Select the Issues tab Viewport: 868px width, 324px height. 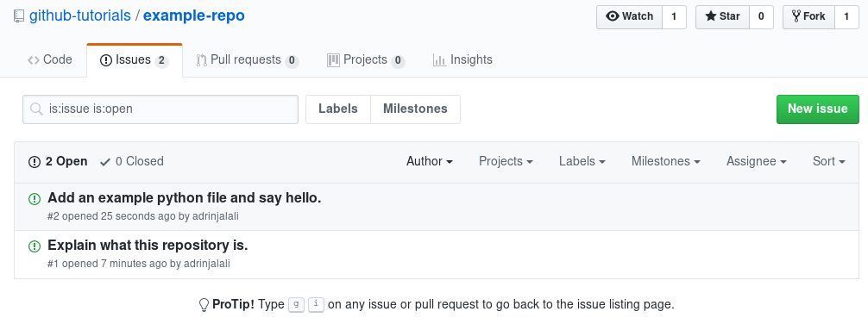(135, 59)
